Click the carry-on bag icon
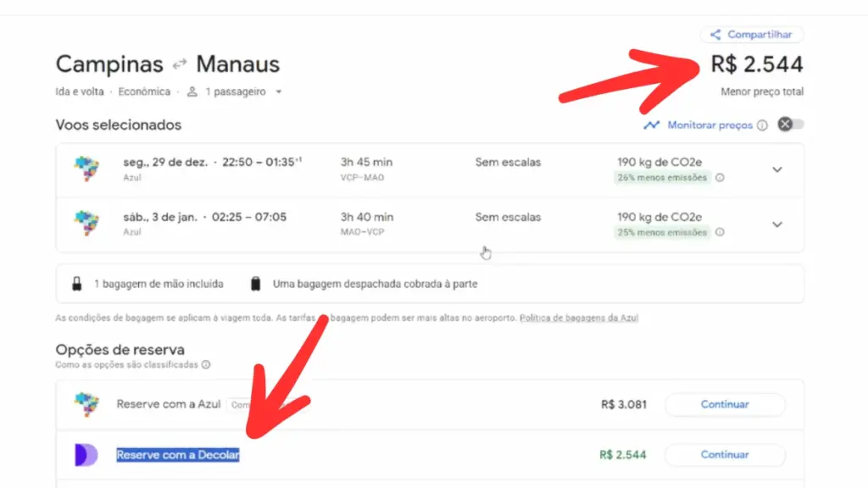The image size is (868, 488). (x=77, y=284)
